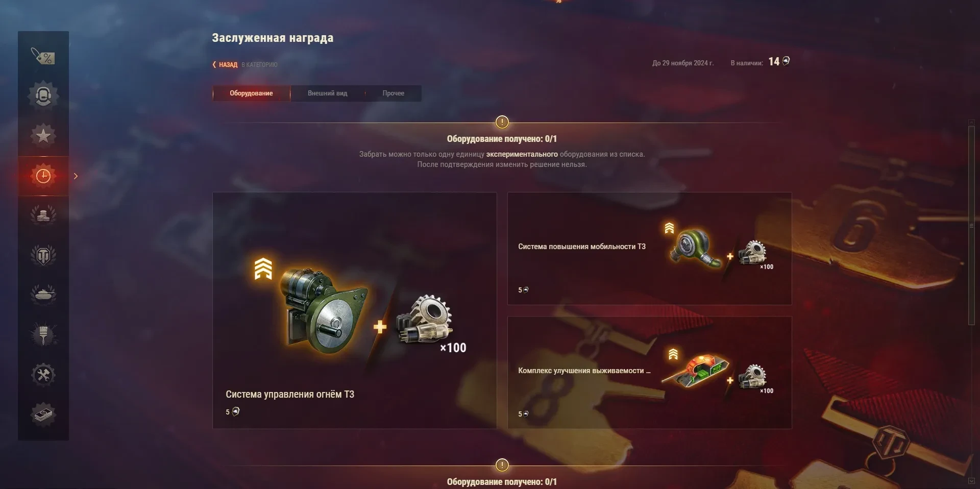Image resolution: width=980 pixels, height=489 pixels.
Task: Select the Система управления огнём Т3 reward
Action: pos(355,310)
